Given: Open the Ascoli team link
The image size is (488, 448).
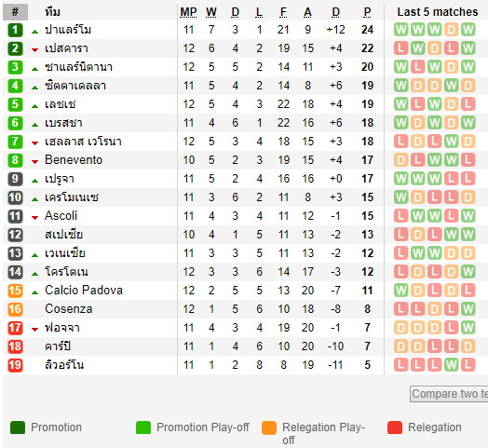Looking at the screenshot, I should pyautogui.click(x=61, y=216).
